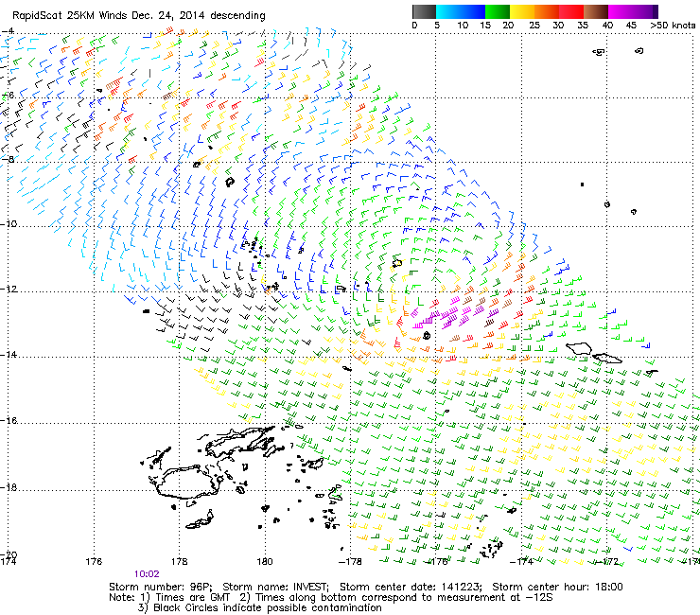Click the "30" legend scale label

558,26
